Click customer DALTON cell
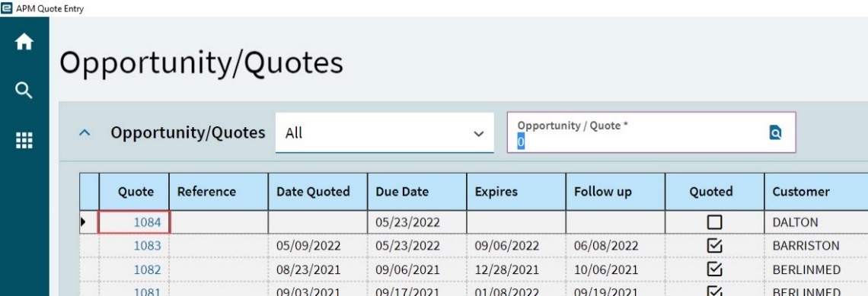 [816, 222]
